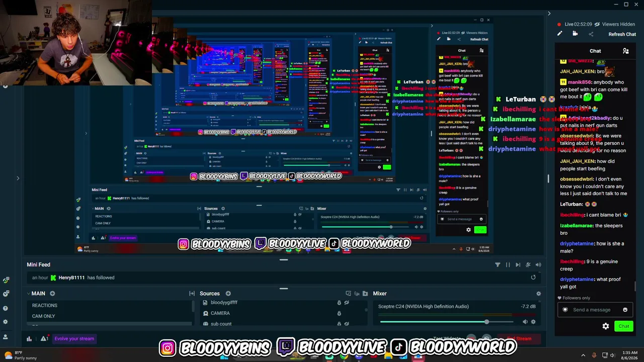Click the green Chat send button
The image size is (644, 362).
click(x=624, y=326)
